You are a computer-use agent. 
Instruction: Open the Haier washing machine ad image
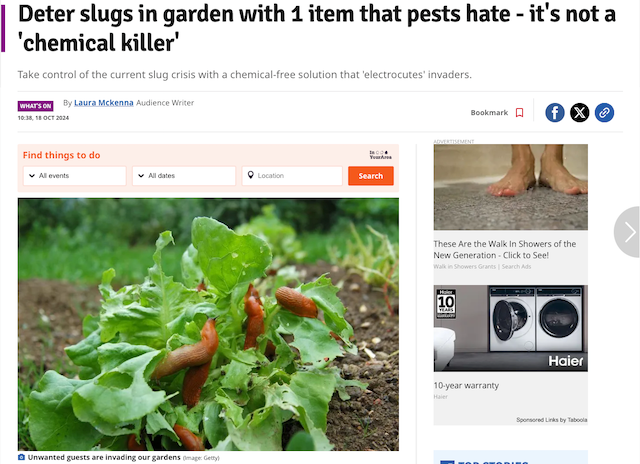point(511,329)
